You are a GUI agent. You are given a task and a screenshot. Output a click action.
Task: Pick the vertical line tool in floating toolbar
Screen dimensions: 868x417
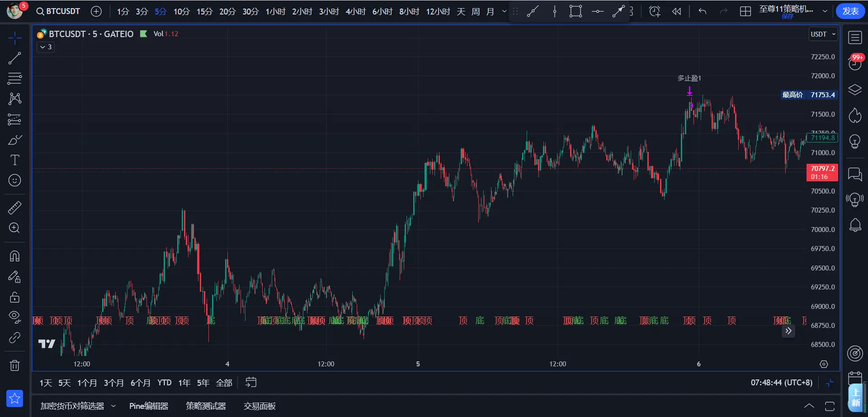tap(555, 11)
